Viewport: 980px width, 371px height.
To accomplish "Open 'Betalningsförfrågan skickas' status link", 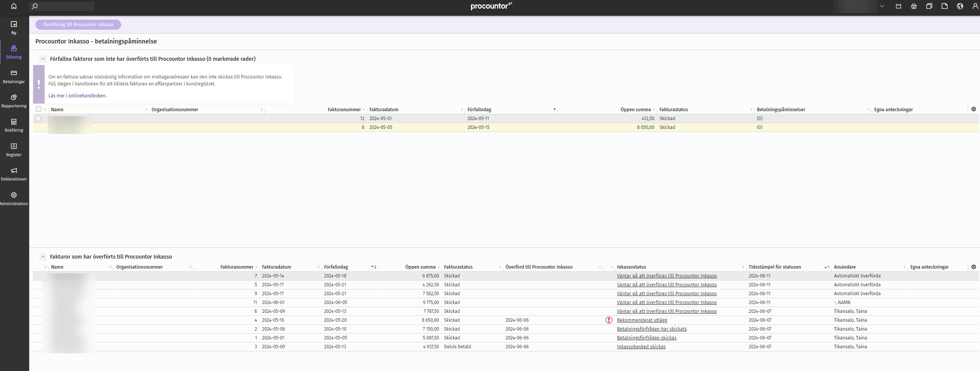I will click(x=647, y=338).
